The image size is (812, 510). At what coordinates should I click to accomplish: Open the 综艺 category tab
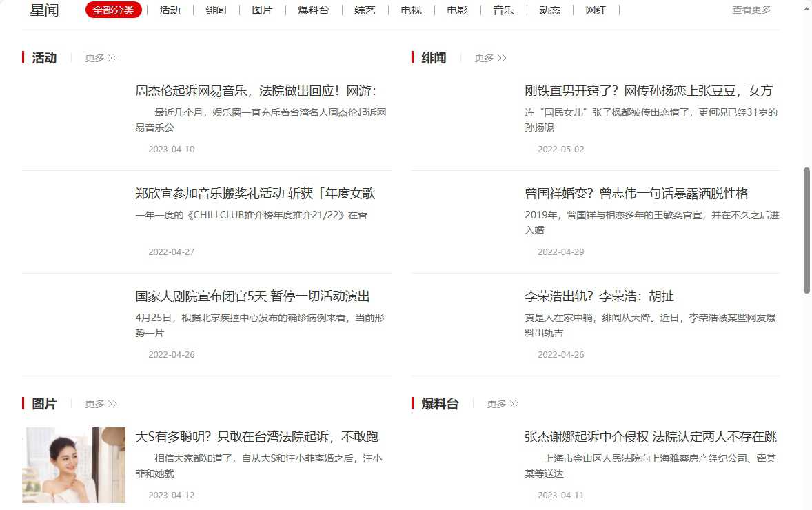click(x=365, y=10)
